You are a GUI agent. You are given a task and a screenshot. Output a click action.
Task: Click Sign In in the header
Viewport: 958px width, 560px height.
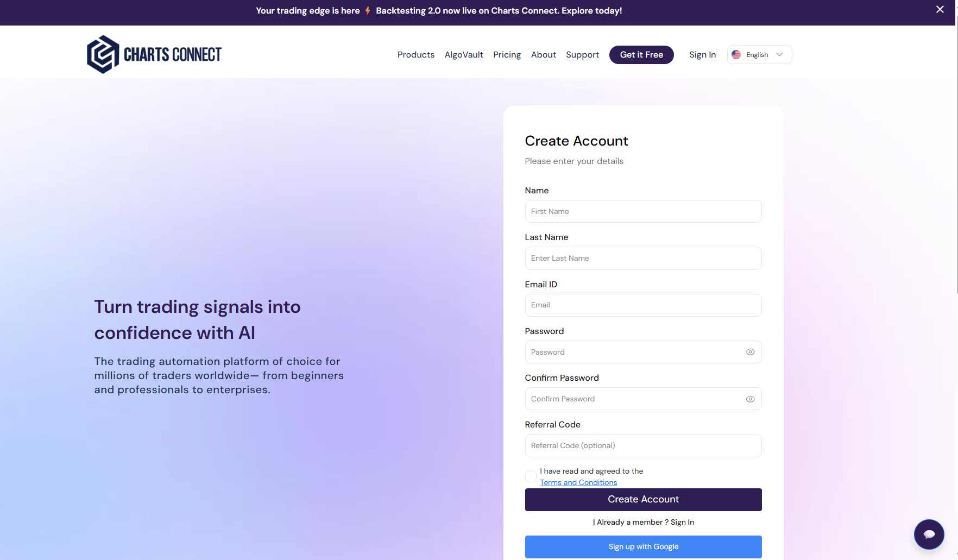702,55
